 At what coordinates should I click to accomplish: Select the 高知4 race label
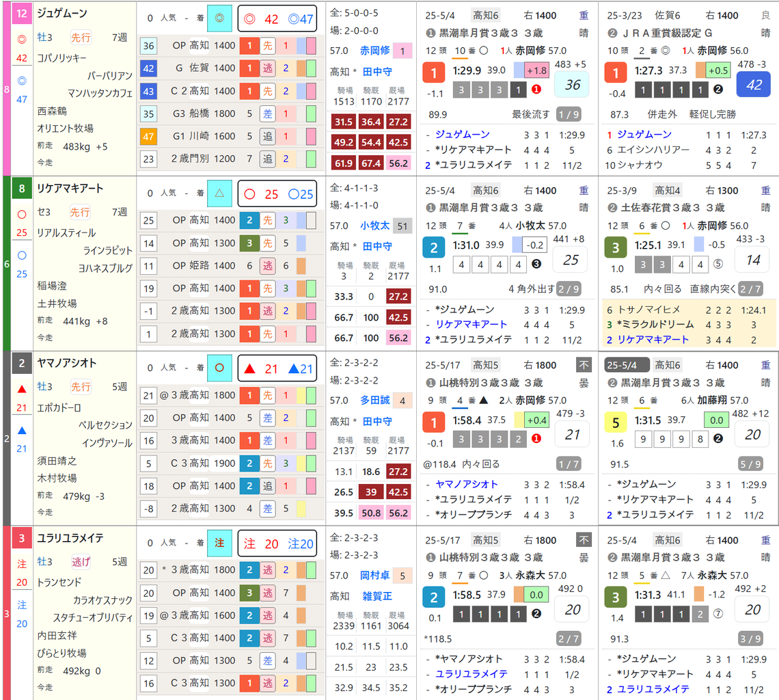[667, 191]
